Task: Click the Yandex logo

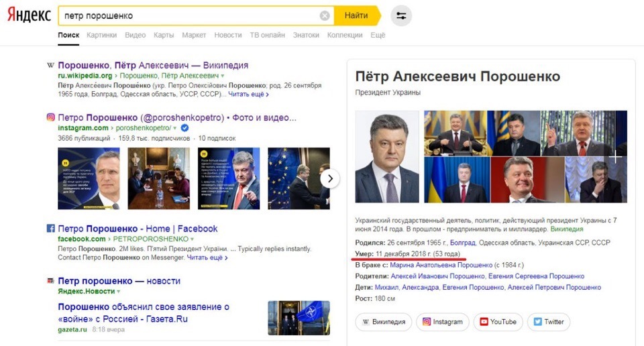Action: (x=29, y=15)
